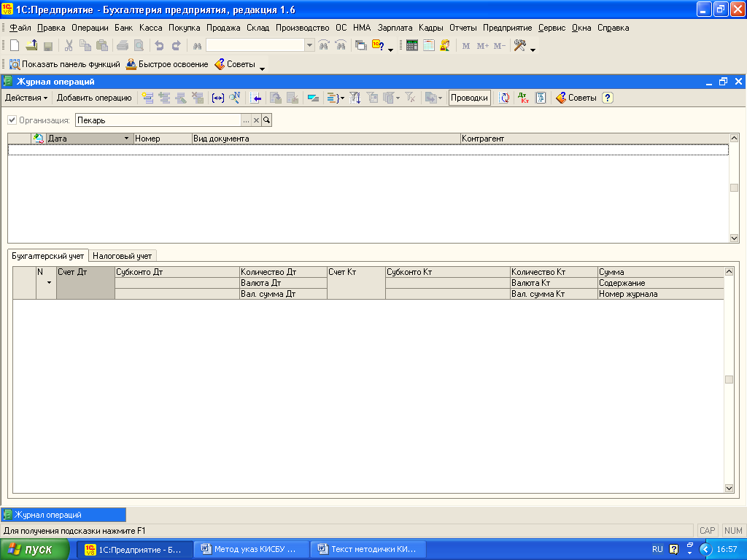Click Показать панель функций

(x=65, y=64)
